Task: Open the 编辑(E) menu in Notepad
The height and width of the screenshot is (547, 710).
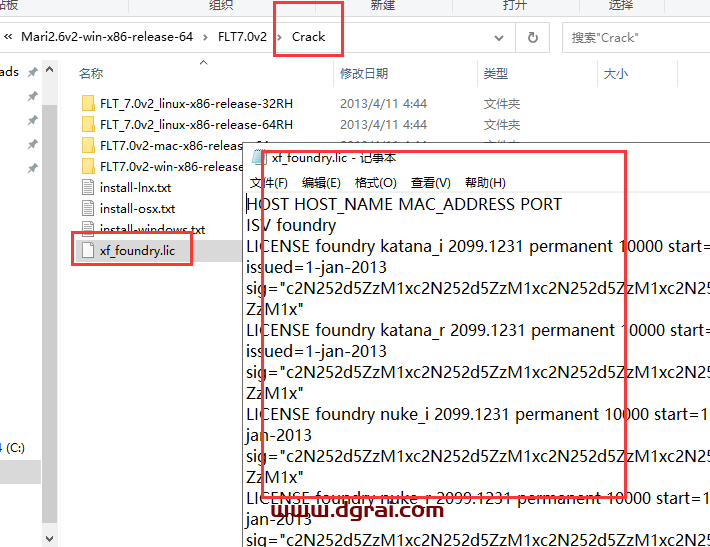Action: (321, 182)
